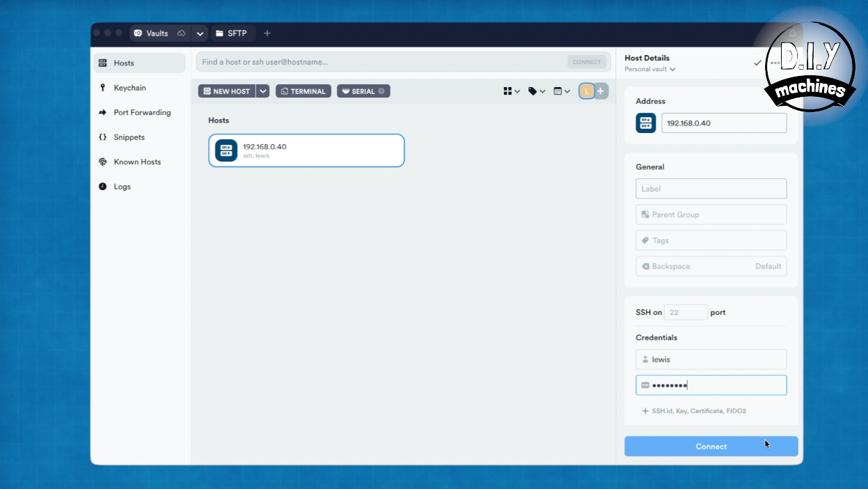
Task: Open the sort order dropdown
Action: coord(562,91)
